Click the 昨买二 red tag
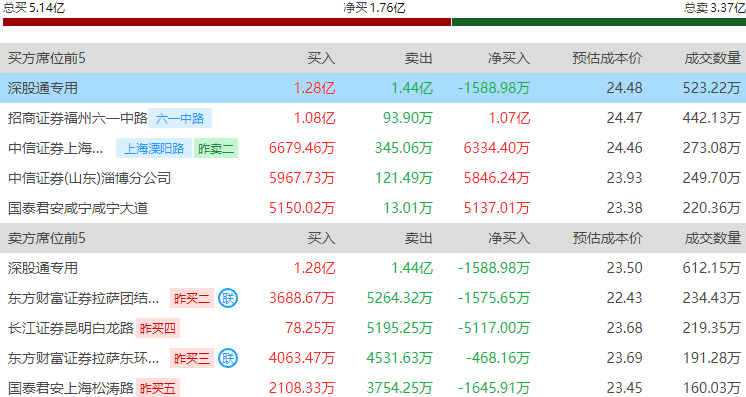The height and width of the screenshot is (397, 746). point(192,298)
